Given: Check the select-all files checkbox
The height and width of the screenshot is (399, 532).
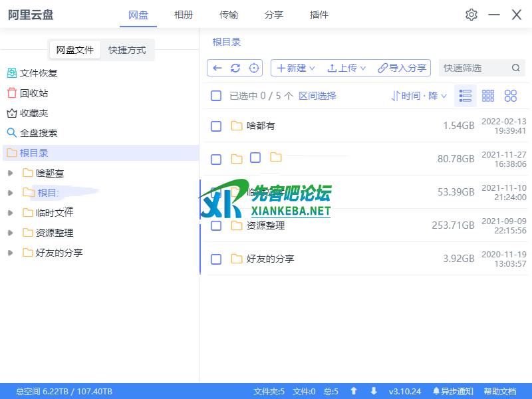Looking at the screenshot, I should (216, 96).
